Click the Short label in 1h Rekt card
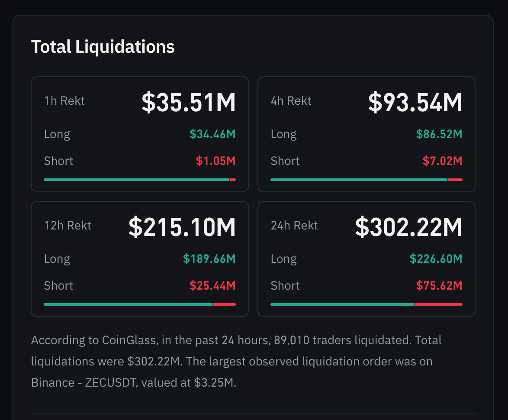 58,161
